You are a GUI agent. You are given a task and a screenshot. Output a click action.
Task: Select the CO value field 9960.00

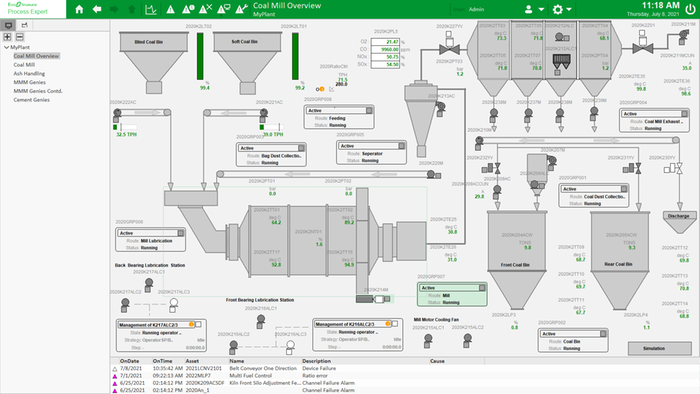pyautogui.click(x=385, y=49)
